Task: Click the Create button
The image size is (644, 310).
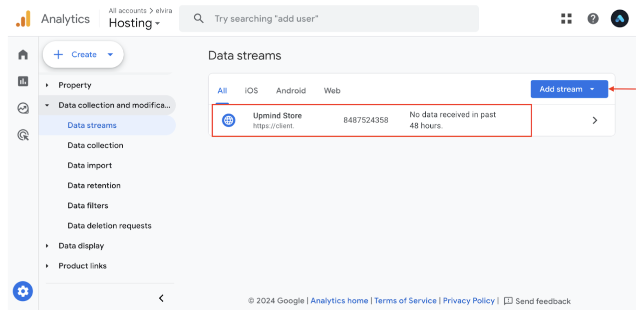Action: tap(83, 54)
